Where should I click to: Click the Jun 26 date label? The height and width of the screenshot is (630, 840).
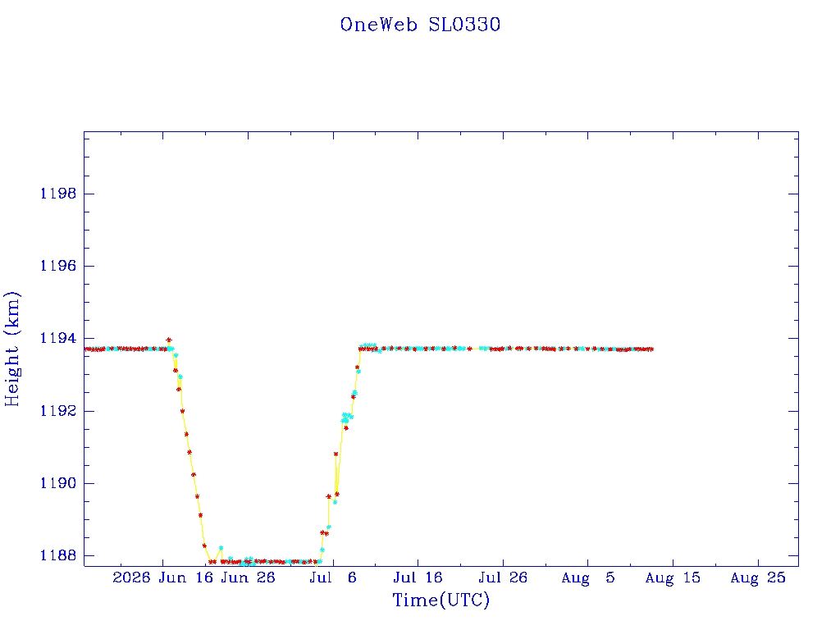click(x=248, y=577)
